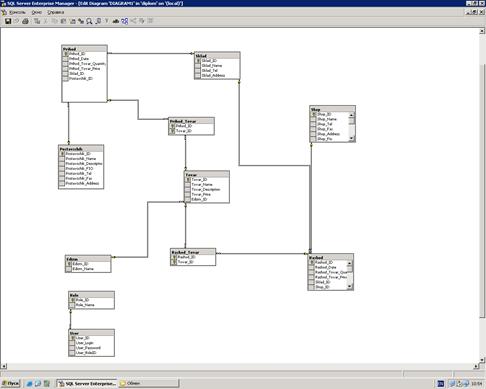Viewport: 486px width, 389px height.
Task: Click the Пуск start button
Action: click(11, 383)
